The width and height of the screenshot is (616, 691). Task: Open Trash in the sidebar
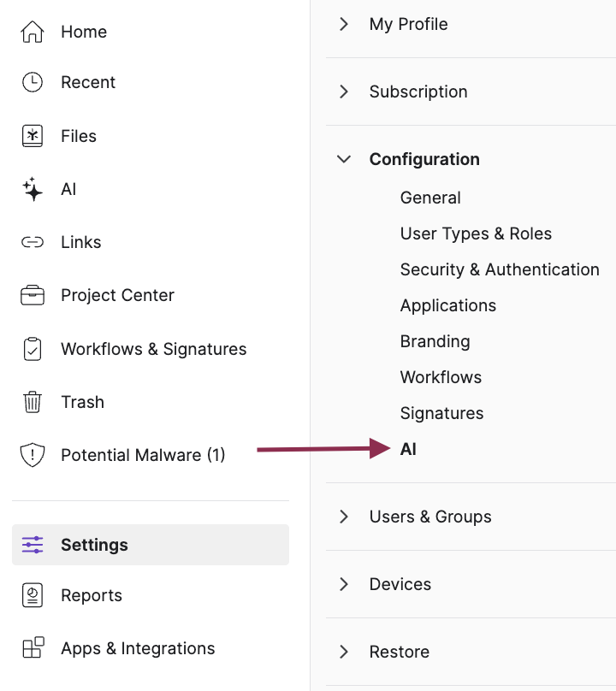pyautogui.click(x=82, y=402)
